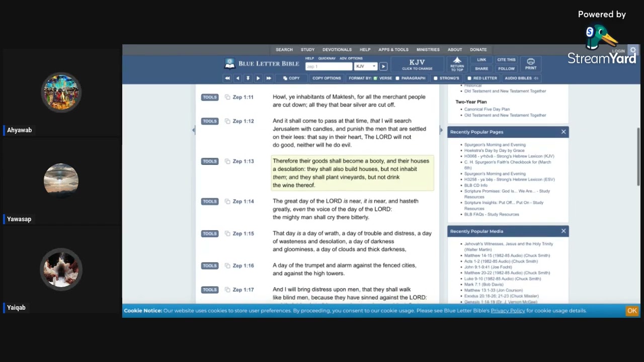Open the Apps & Tools menu
This screenshot has height=362, width=644.
393,50
